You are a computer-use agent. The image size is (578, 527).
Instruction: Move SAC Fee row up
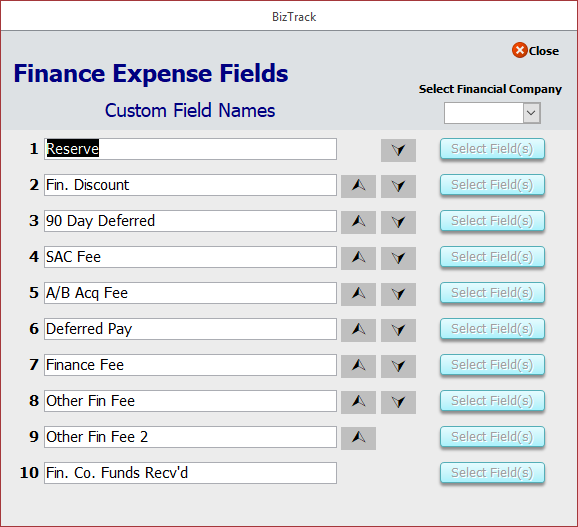tap(358, 258)
